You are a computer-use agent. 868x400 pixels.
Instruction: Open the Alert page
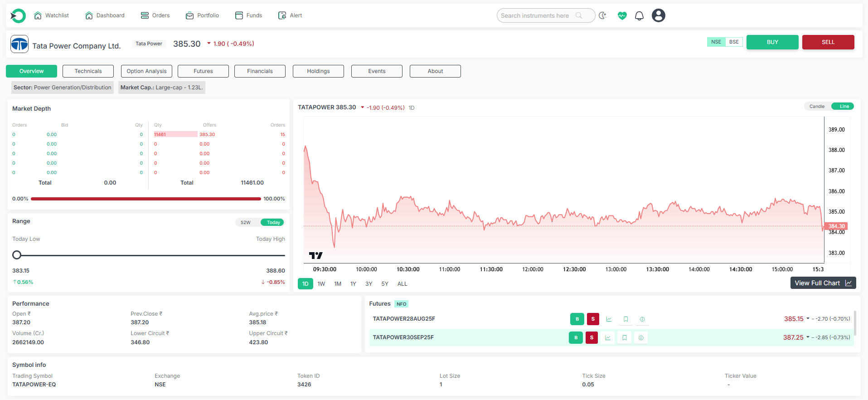pos(290,15)
